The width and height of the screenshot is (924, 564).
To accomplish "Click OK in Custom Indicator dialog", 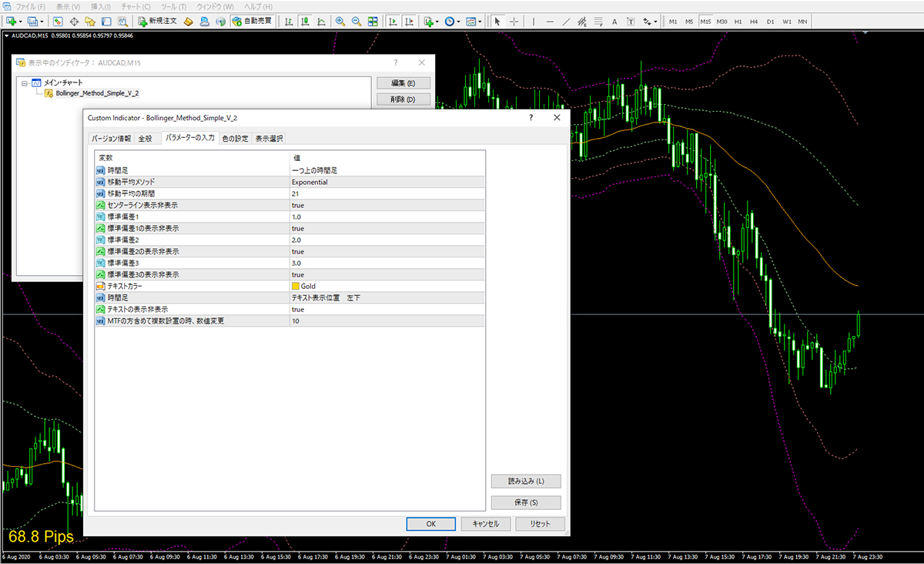I will (x=431, y=523).
